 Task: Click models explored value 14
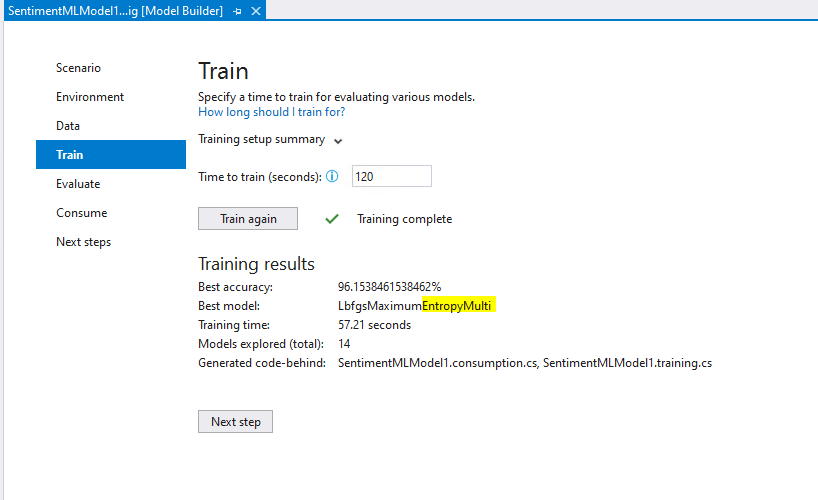[x=344, y=344]
